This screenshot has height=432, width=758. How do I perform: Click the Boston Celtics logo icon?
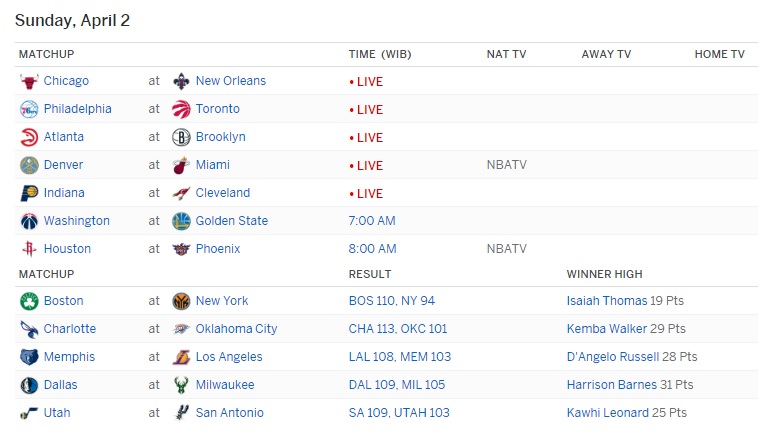click(29, 301)
